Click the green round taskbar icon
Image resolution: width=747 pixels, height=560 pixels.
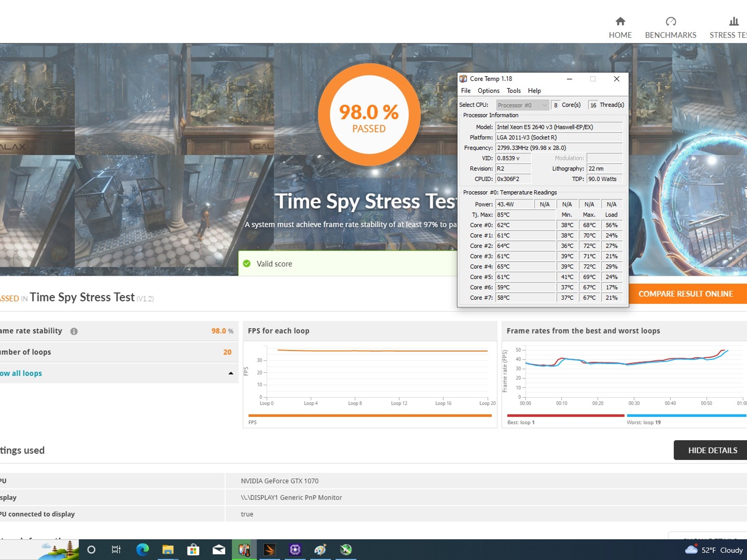(x=346, y=550)
